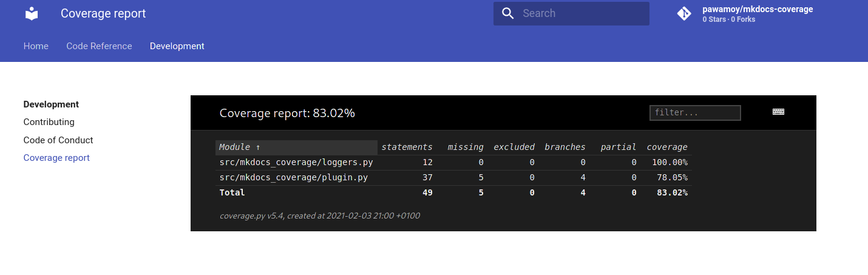Click the filter text box
The image size is (868, 275).
(695, 113)
